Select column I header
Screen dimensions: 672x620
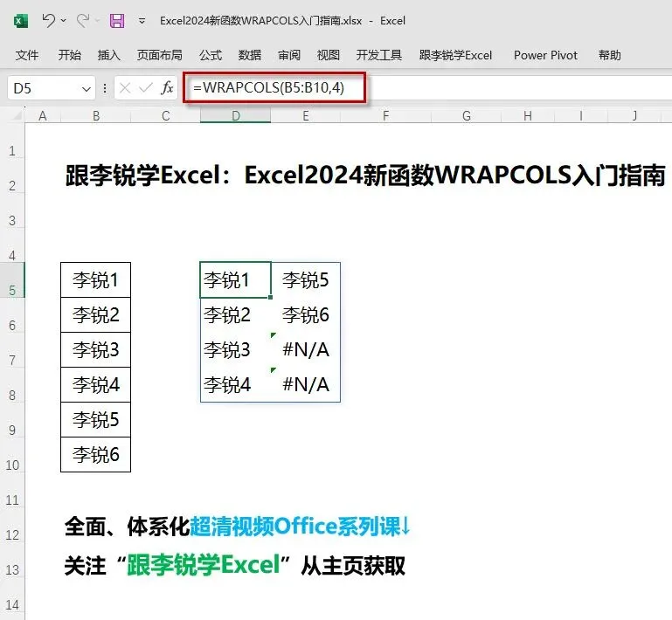click(x=581, y=115)
